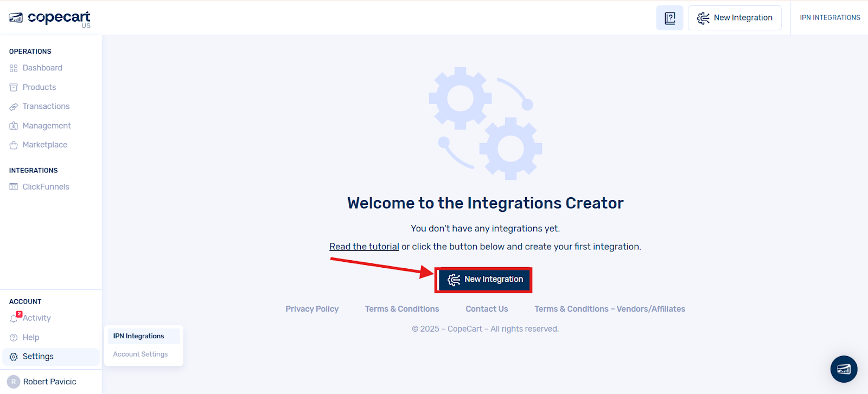Image resolution: width=868 pixels, height=394 pixels.
Task: Open Products page
Action: [39, 87]
